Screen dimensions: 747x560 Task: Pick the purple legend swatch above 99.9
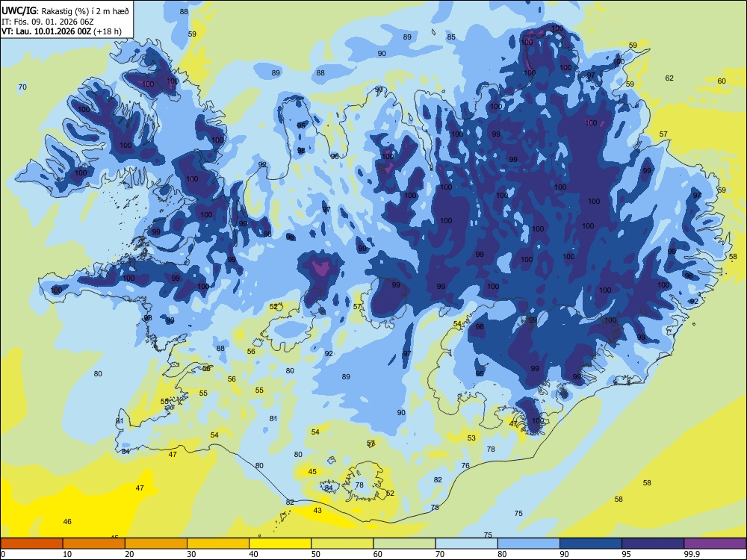click(715, 544)
